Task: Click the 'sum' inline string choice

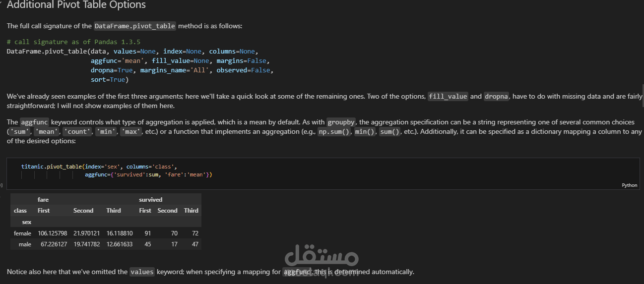Action: pyautogui.click(x=20, y=132)
